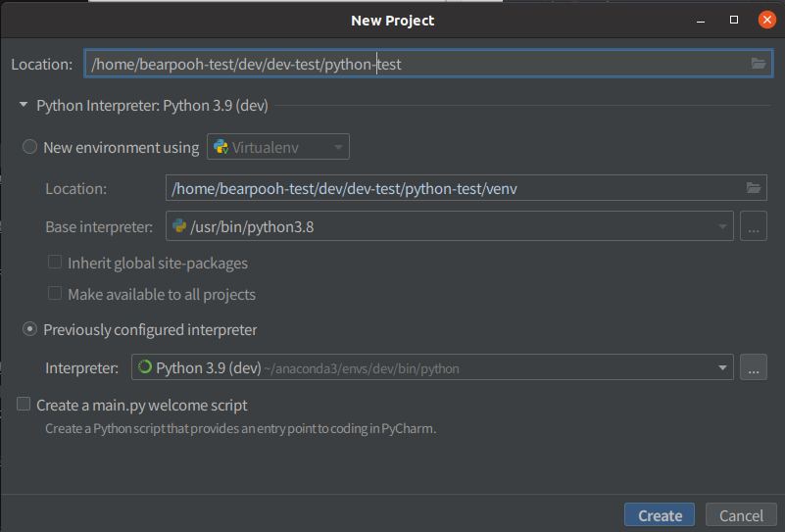This screenshot has height=532, width=785.
Task: Open the Virtualenv environment type dropdown
Action: click(x=337, y=148)
